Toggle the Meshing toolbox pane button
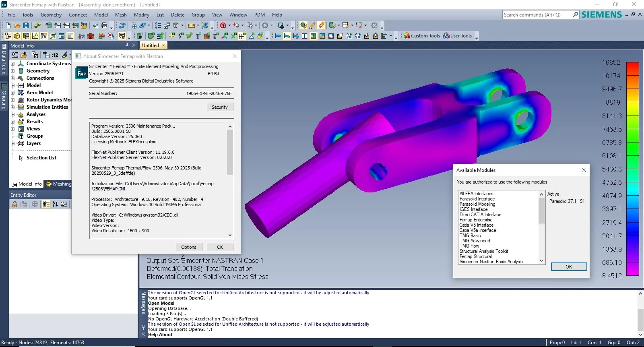The height and width of the screenshot is (347, 644). [17, 36]
